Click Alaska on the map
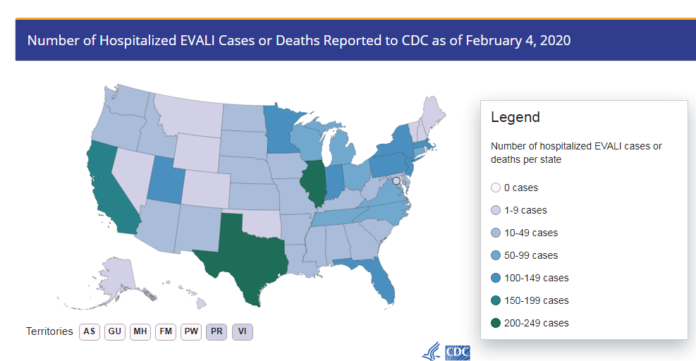Image resolution: width=696 pixels, height=361 pixels. [116, 278]
